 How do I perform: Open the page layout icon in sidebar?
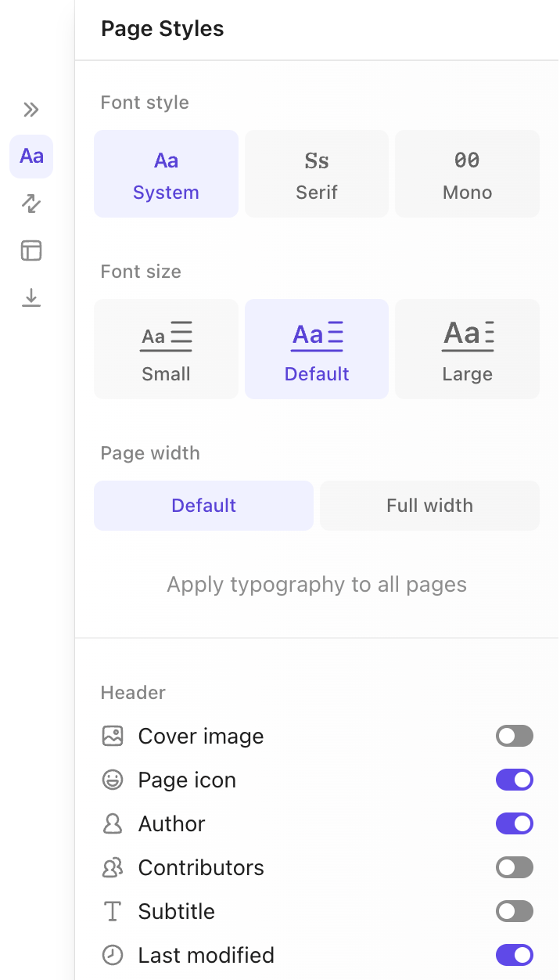tap(31, 250)
